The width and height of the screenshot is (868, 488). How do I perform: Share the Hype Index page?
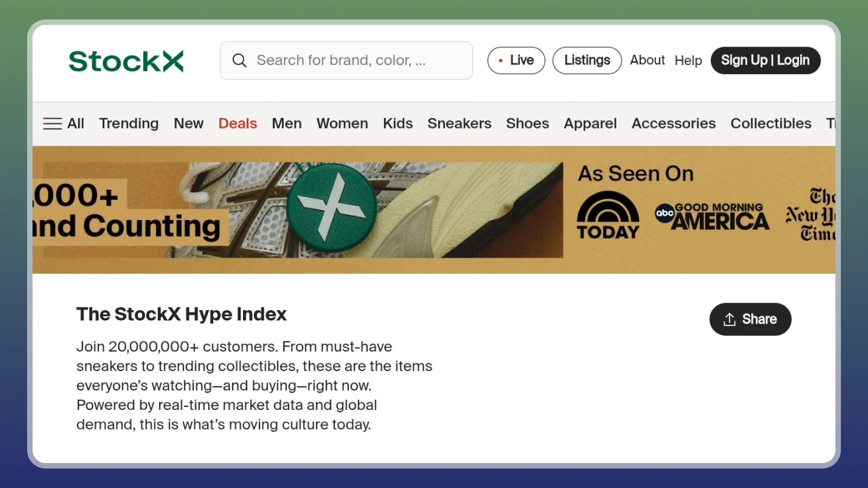pos(750,319)
